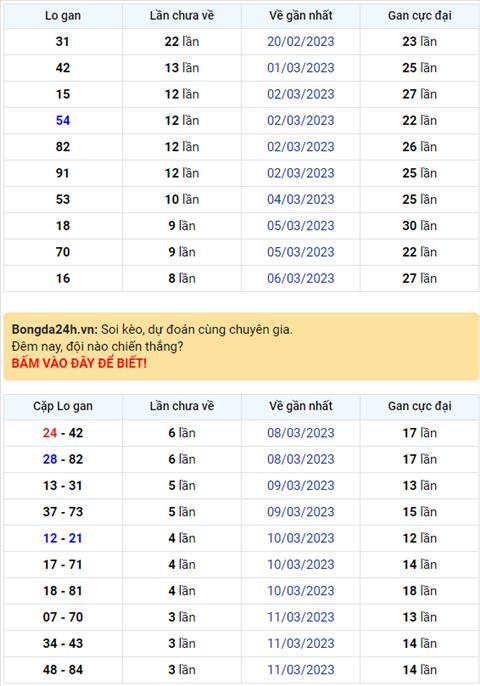The image size is (480, 686).
Task: Select the blue pair 12 - 21
Action: click(63, 538)
